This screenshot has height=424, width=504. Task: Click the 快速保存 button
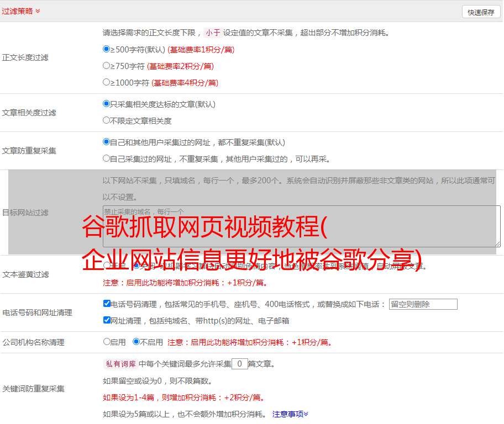480,12
